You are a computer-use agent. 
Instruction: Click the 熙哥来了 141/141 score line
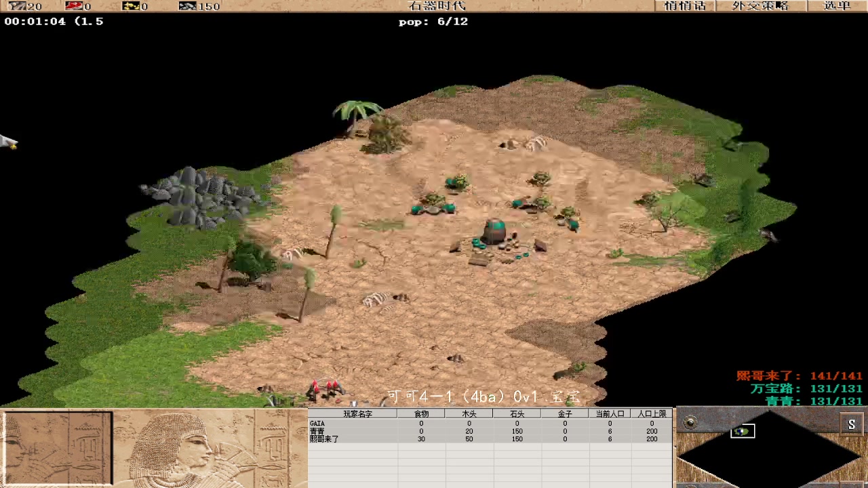point(800,376)
